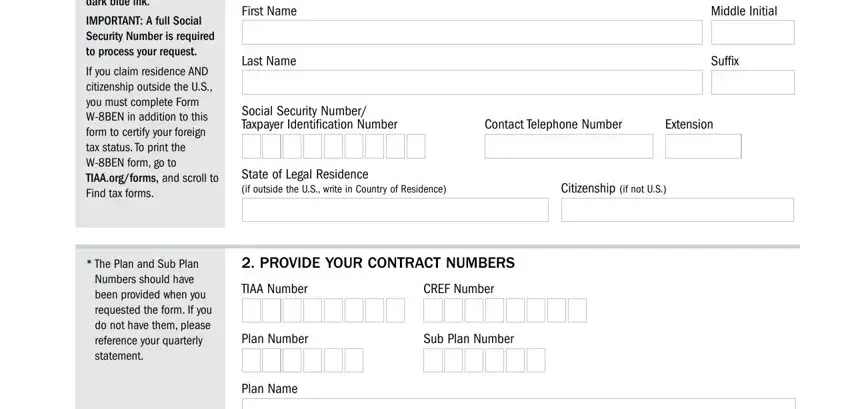The image size is (850, 409).
Task: Click the Extension input field
Action: click(x=703, y=146)
